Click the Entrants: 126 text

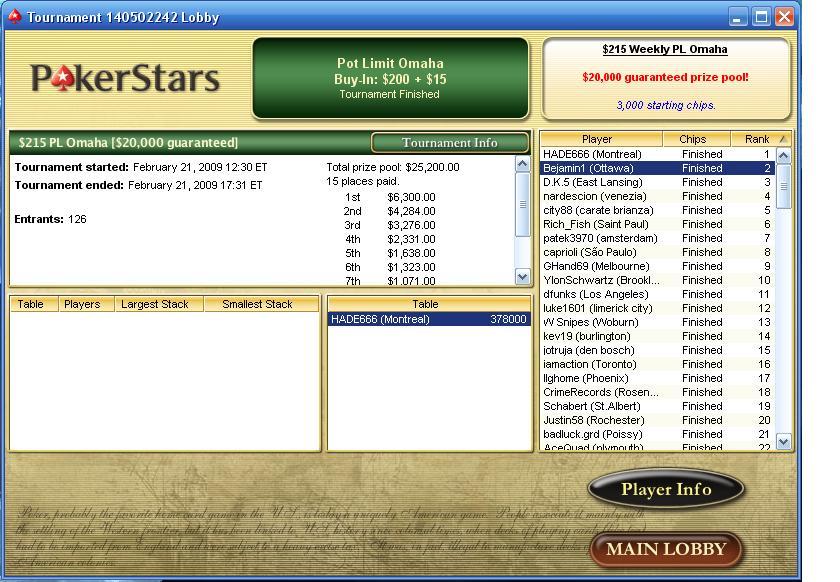click(50, 219)
